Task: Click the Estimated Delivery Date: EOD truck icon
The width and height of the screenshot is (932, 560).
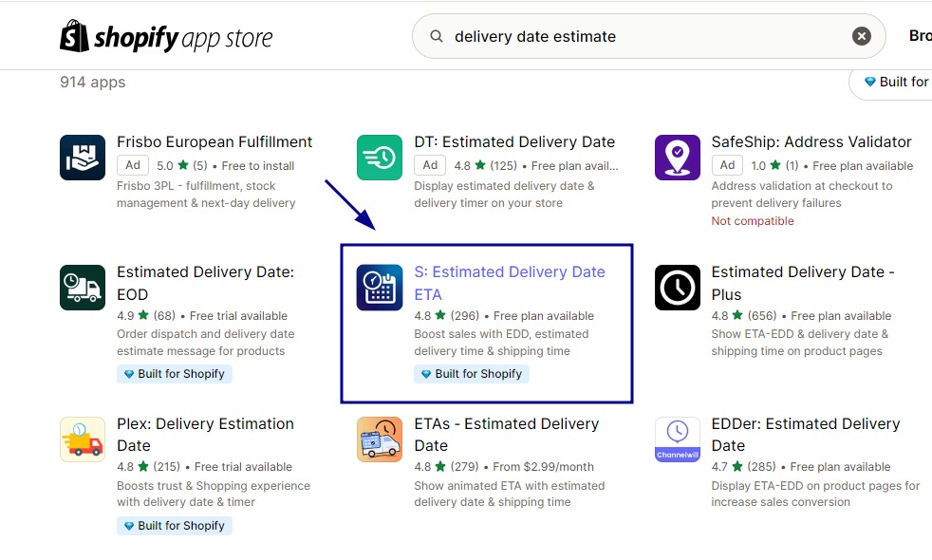Action: coord(83,288)
